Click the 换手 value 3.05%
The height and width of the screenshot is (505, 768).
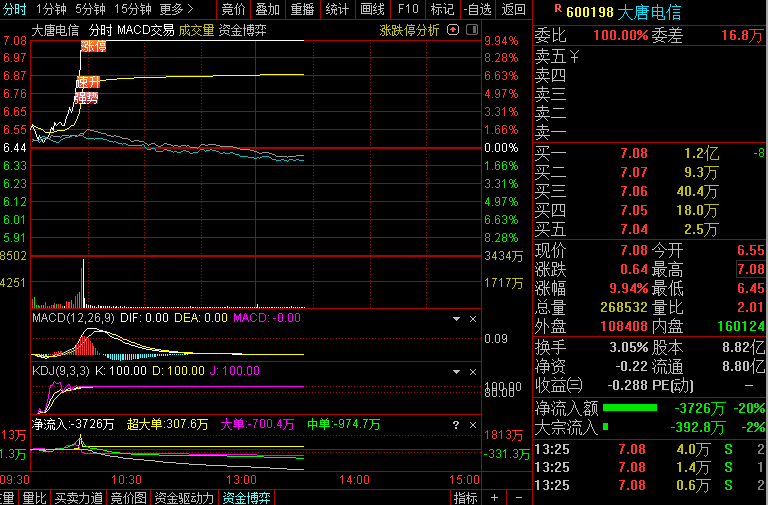[628, 348]
